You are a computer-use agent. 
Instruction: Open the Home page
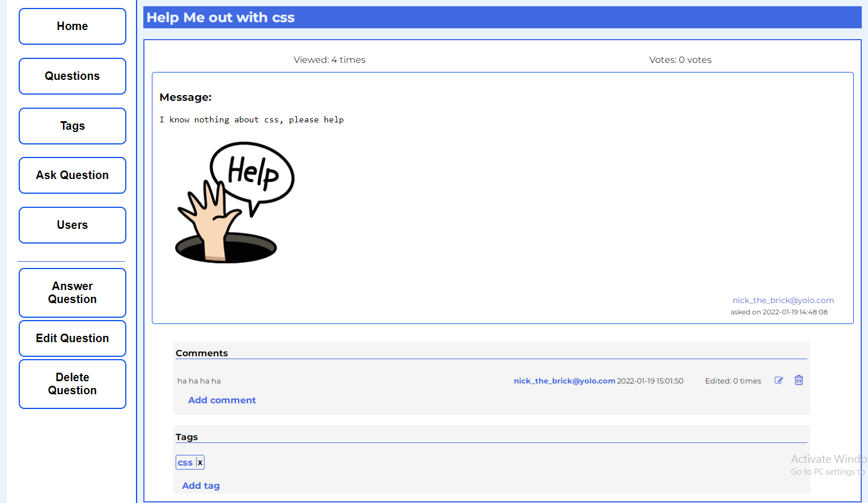(72, 26)
